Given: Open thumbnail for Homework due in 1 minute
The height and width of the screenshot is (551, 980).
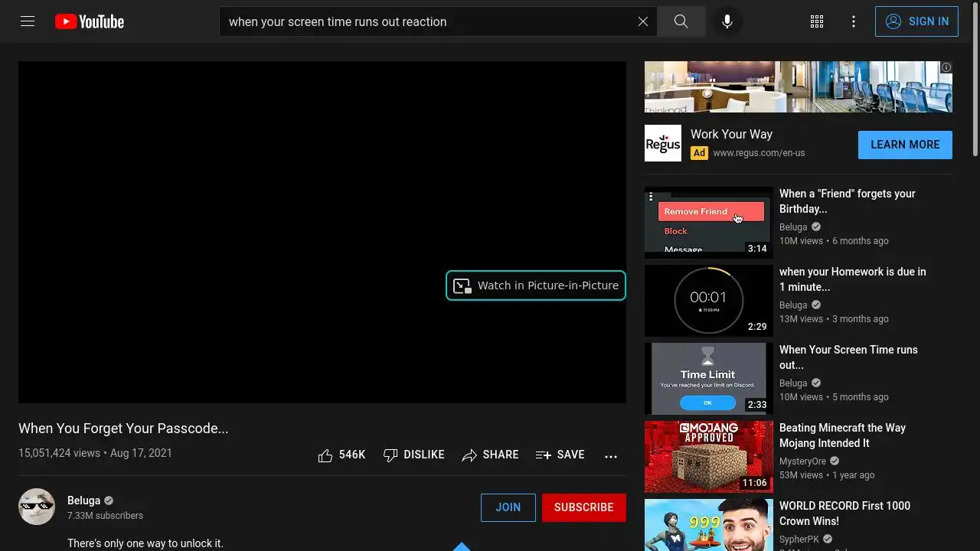Looking at the screenshot, I should [x=709, y=301].
